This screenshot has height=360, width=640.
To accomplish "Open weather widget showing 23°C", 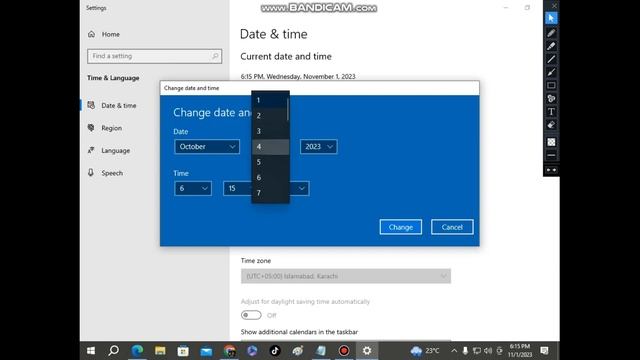I will tap(425, 351).
